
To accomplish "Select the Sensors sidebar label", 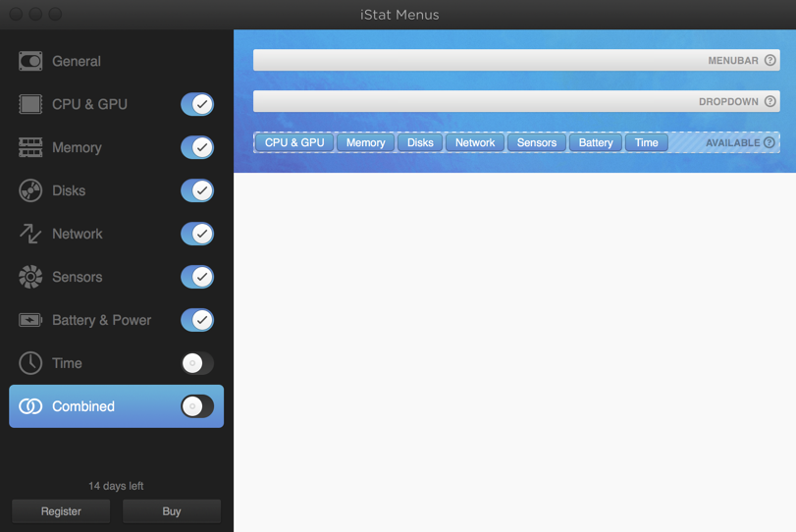I will pos(78,277).
